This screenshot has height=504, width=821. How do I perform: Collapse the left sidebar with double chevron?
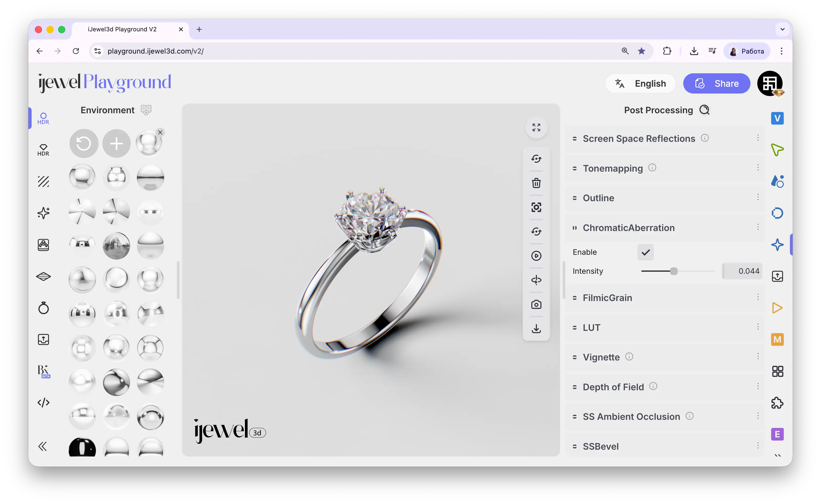tap(42, 446)
